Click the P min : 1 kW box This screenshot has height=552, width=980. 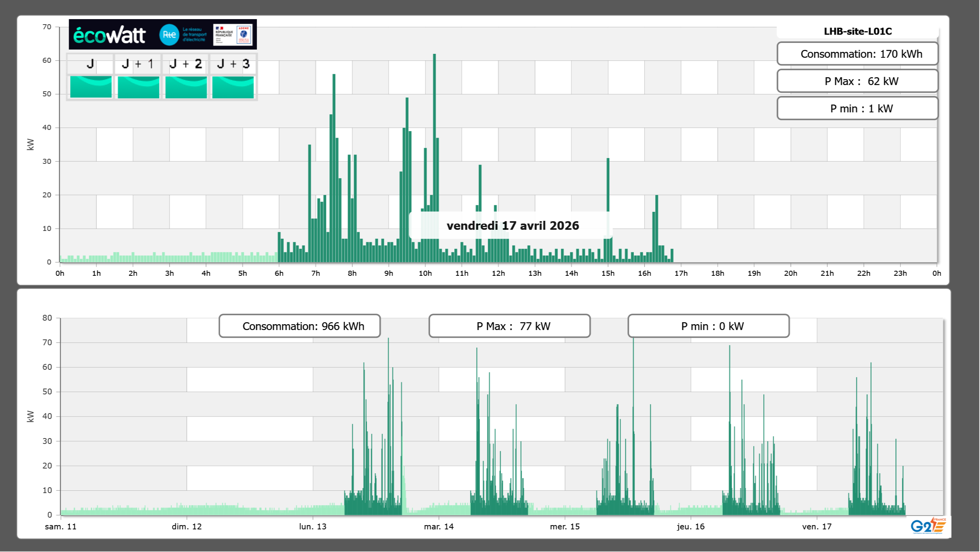click(857, 108)
